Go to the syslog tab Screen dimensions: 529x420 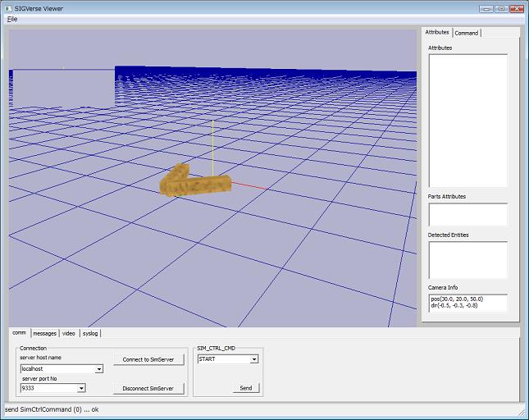pos(90,333)
